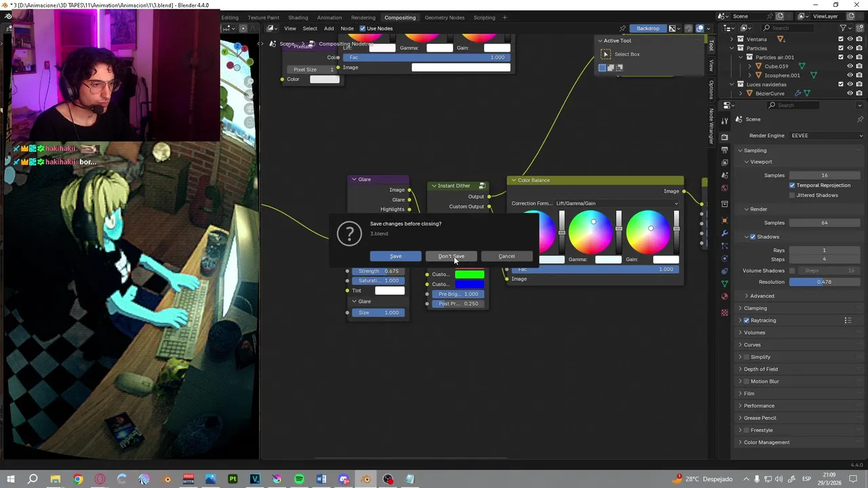The width and height of the screenshot is (868, 488).
Task: Switch to the Rendering workspace tab
Action: (x=363, y=18)
